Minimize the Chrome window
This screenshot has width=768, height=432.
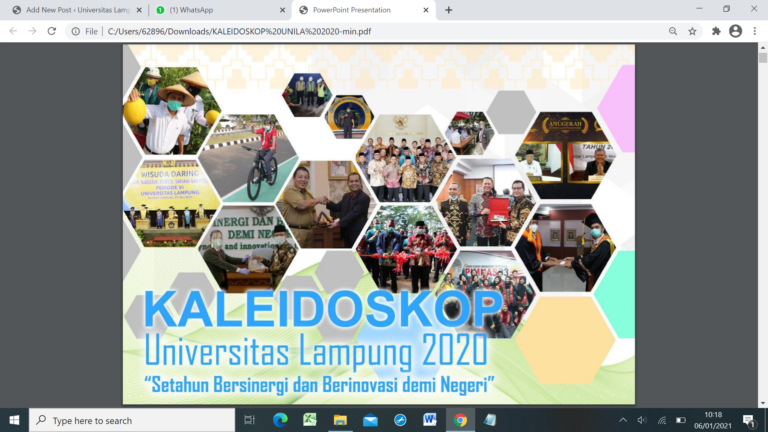tap(699, 9)
